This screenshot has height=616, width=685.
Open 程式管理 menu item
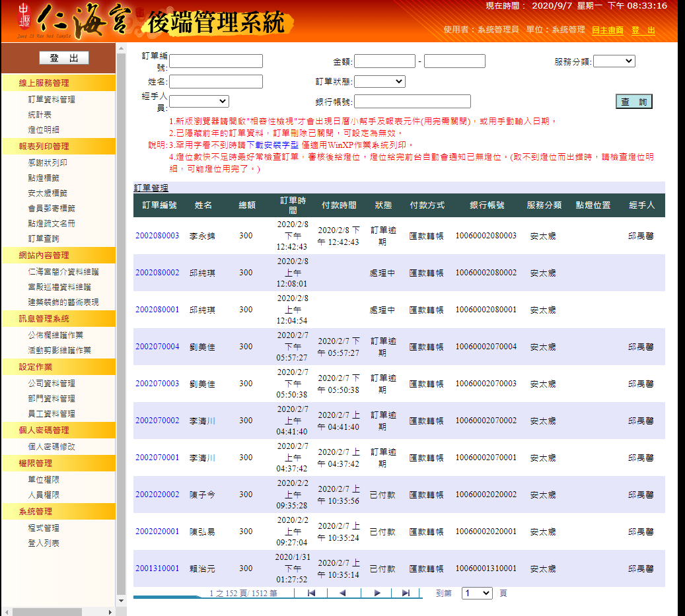click(x=44, y=528)
